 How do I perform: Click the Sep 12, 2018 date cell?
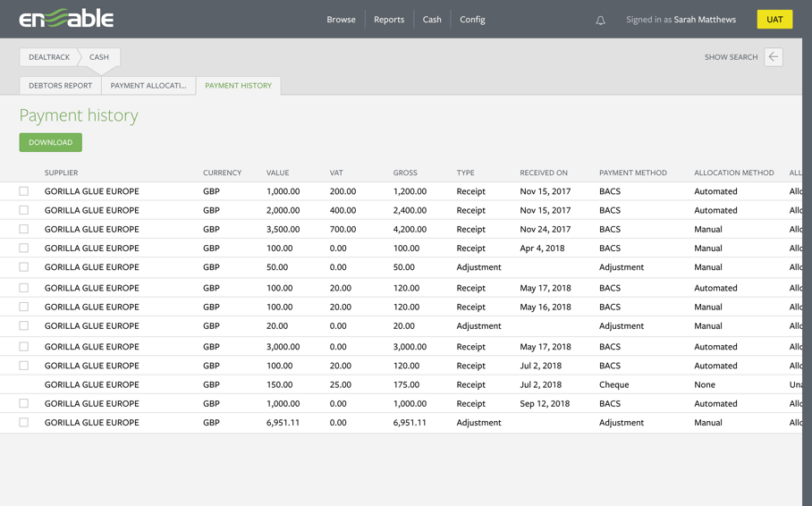tap(545, 403)
